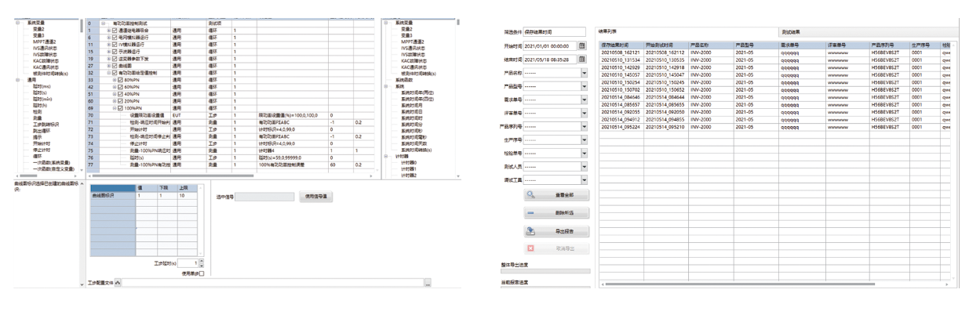Viewport: 980px width, 322px height.
Task: Toggle the 100%PN step checkbox
Action: (x=122, y=107)
